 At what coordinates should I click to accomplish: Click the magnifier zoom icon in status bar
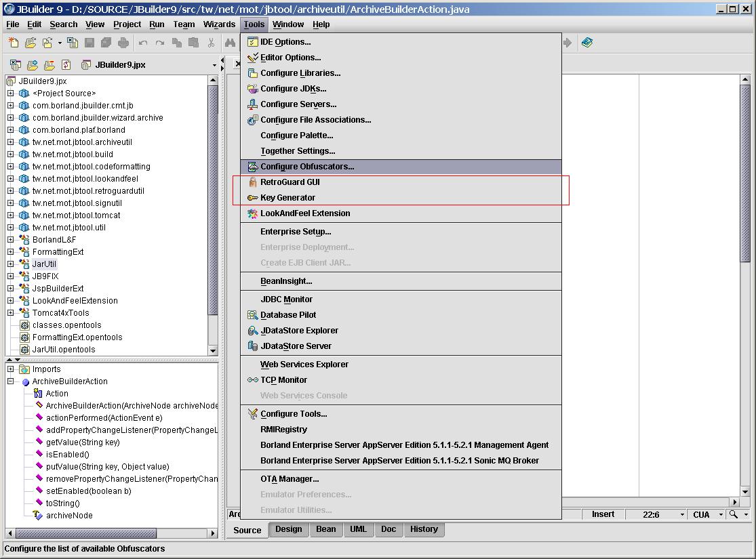[x=733, y=514]
